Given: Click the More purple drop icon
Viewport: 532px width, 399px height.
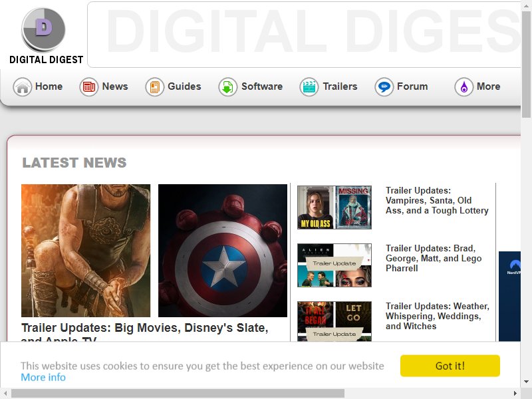Looking at the screenshot, I should point(464,87).
